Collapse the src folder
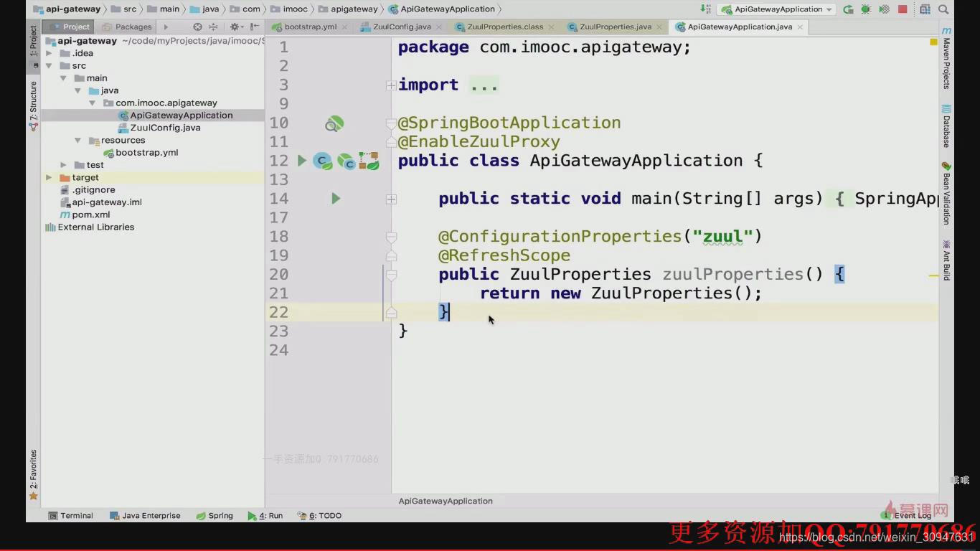The image size is (980, 551). coord(49,65)
